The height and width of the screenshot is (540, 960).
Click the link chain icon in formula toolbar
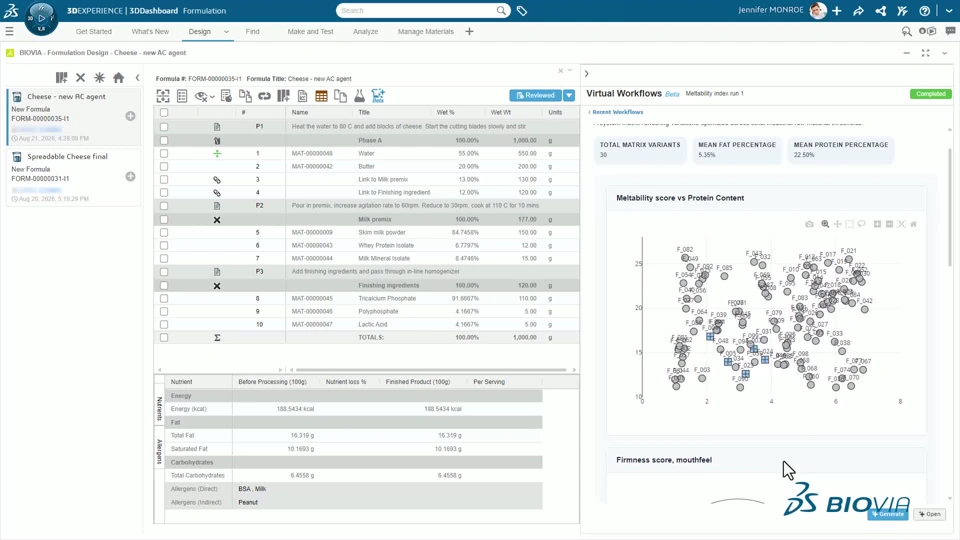(x=264, y=96)
